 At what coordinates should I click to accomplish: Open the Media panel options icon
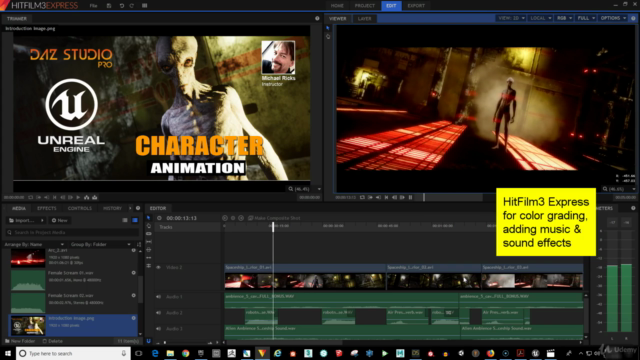coord(138,208)
